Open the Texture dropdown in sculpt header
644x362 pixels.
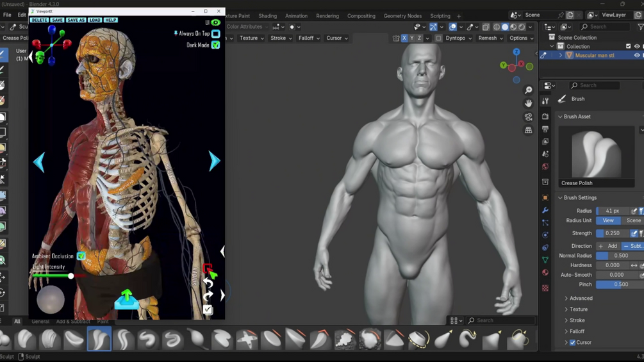pos(252,38)
